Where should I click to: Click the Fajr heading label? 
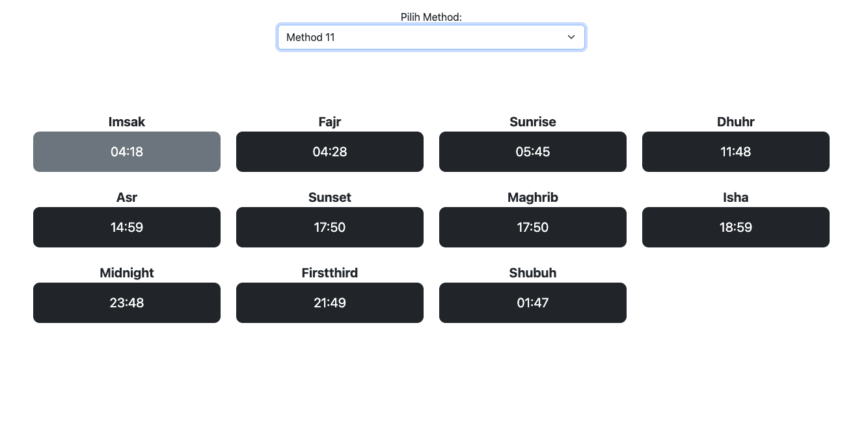coord(330,122)
